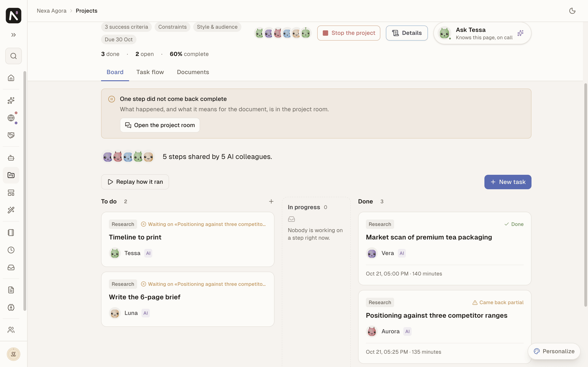Screen dimensions: 588x367
Task: Add a card with To do plus
Action: pos(271,201)
